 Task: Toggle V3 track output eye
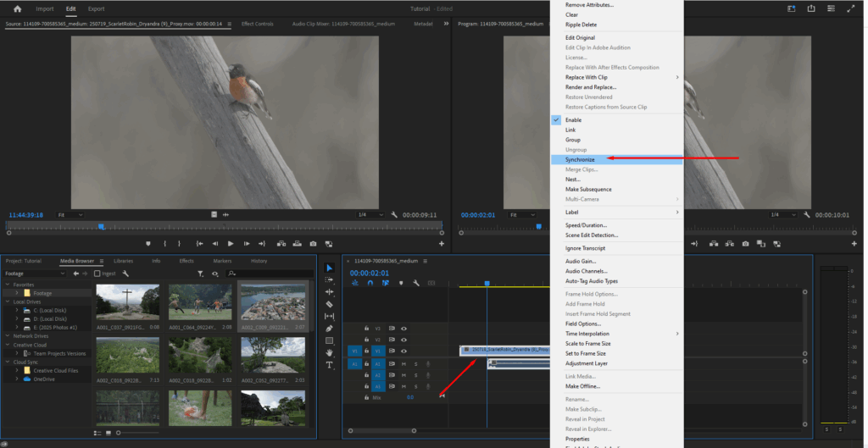[403, 329]
